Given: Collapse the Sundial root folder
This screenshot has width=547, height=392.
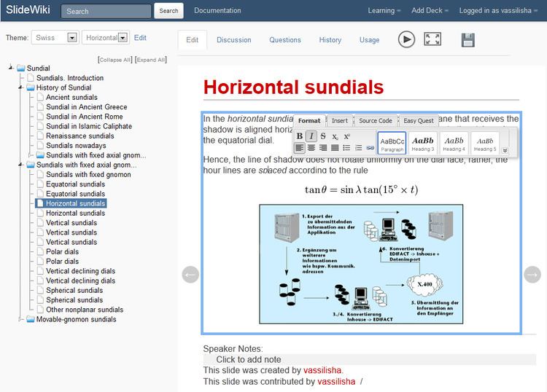Looking at the screenshot, I should (x=11, y=67).
